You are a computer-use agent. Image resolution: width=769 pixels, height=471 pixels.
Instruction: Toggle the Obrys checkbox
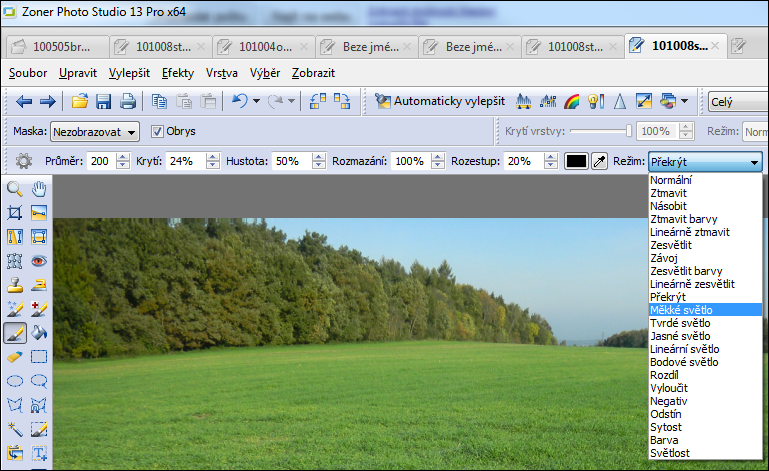(x=157, y=131)
